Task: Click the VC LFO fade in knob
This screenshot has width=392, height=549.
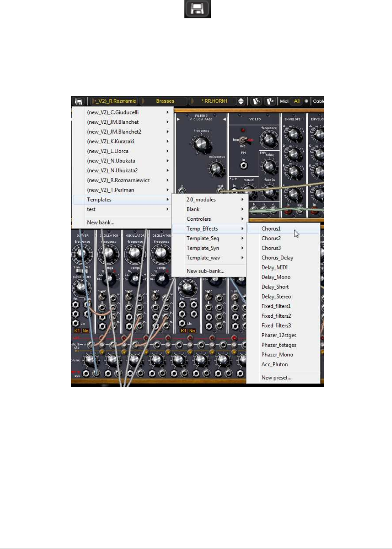Action: click(x=269, y=191)
